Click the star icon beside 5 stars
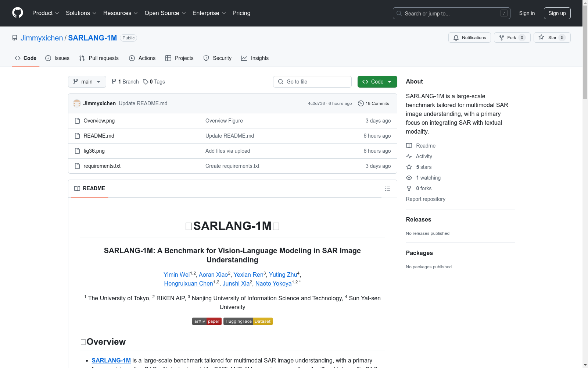The width and height of the screenshot is (588, 368). (x=409, y=167)
